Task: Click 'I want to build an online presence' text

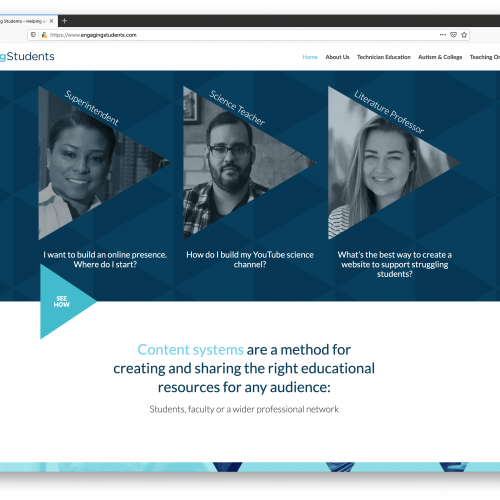Action: [x=105, y=255]
